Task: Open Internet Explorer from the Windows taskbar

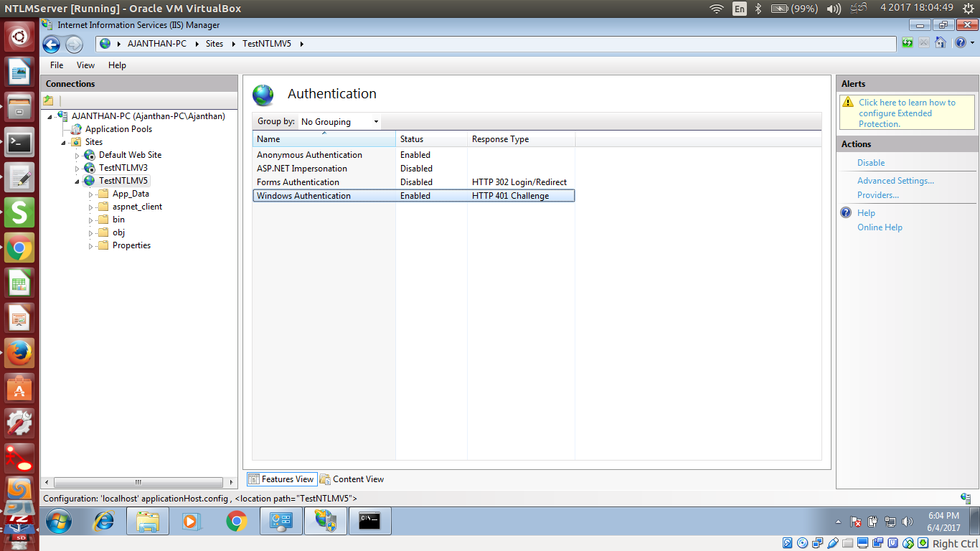Action: pyautogui.click(x=104, y=522)
